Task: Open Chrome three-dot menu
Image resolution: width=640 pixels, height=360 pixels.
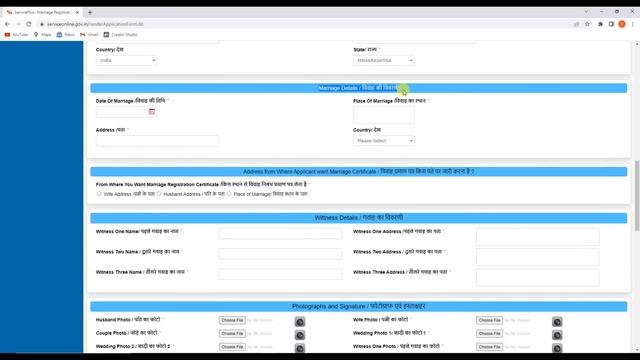Action: (633, 24)
